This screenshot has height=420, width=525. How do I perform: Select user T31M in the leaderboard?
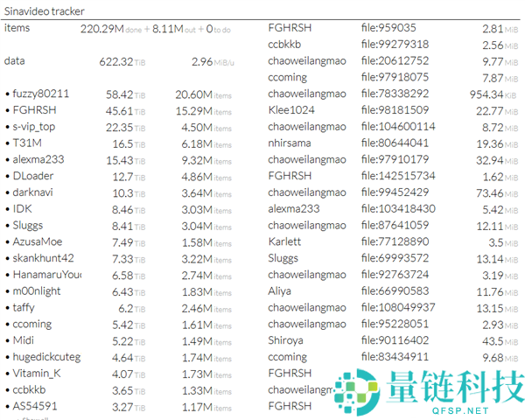[27, 143]
